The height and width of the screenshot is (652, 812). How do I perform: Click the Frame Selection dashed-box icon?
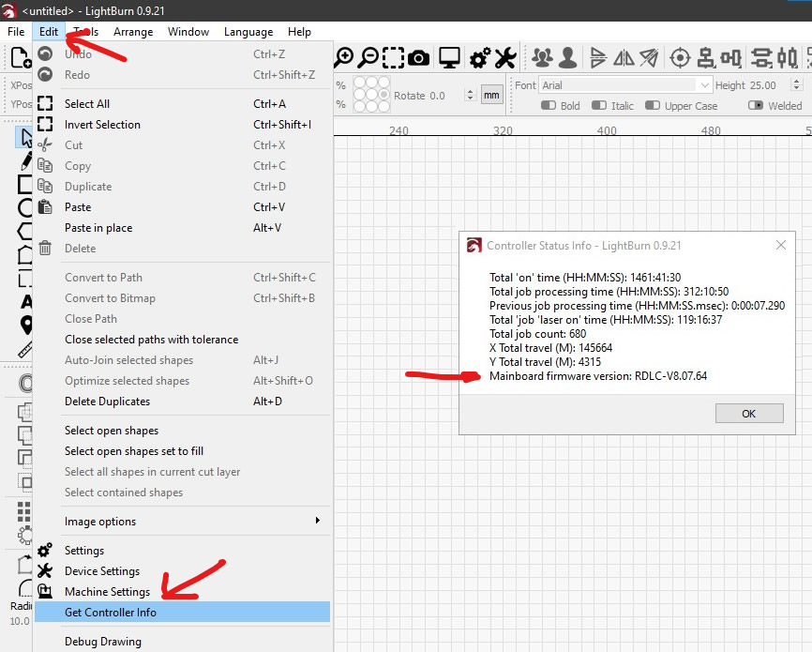point(393,57)
